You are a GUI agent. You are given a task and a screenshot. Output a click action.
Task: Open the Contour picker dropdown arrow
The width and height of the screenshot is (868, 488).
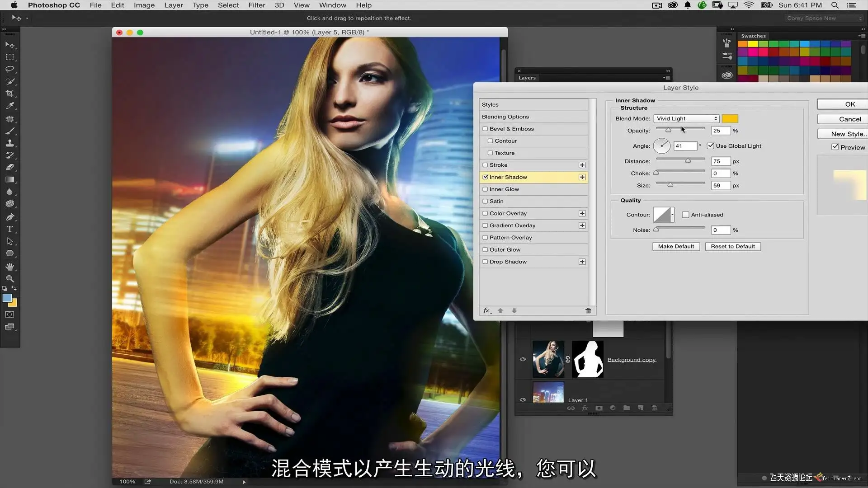point(673,215)
